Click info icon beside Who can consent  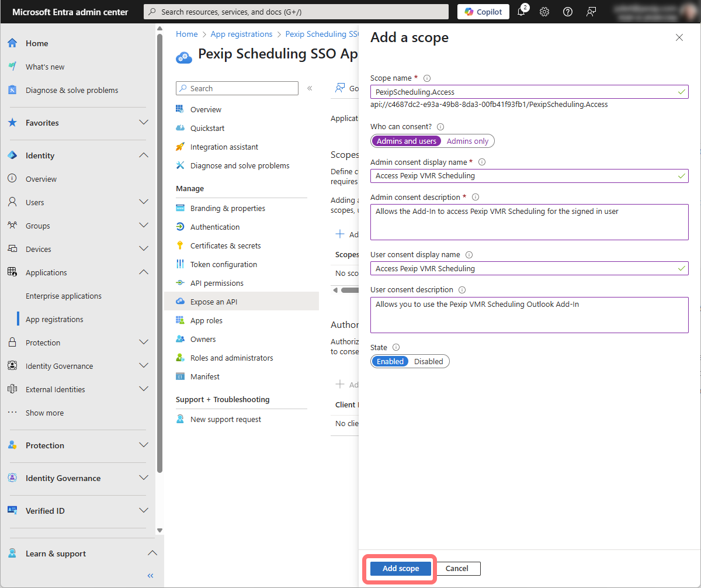440,127
